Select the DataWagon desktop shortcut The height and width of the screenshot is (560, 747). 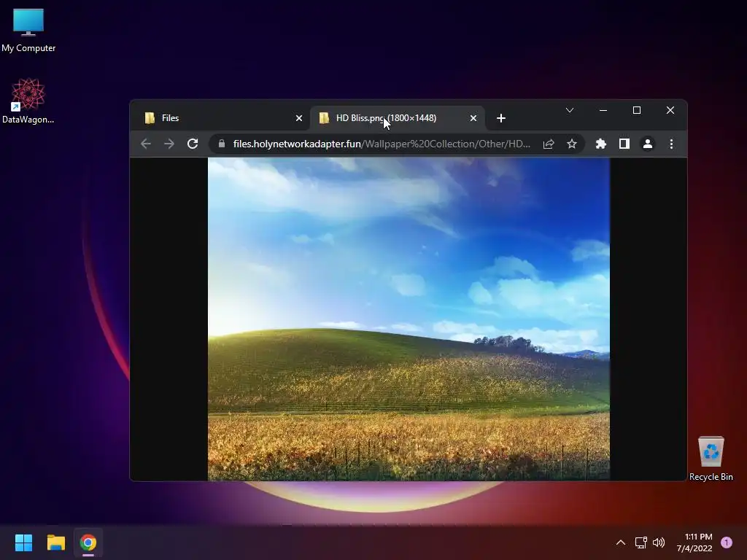point(28,101)
